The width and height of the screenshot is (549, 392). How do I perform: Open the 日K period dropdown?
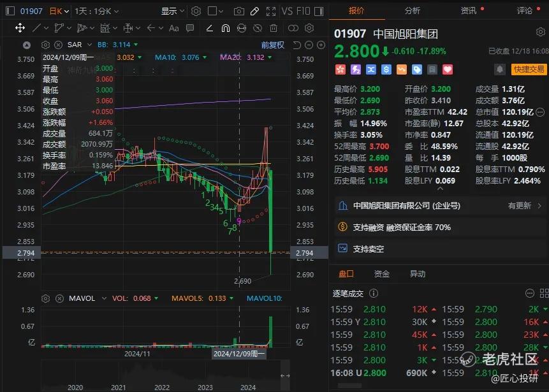coord(59,11)
